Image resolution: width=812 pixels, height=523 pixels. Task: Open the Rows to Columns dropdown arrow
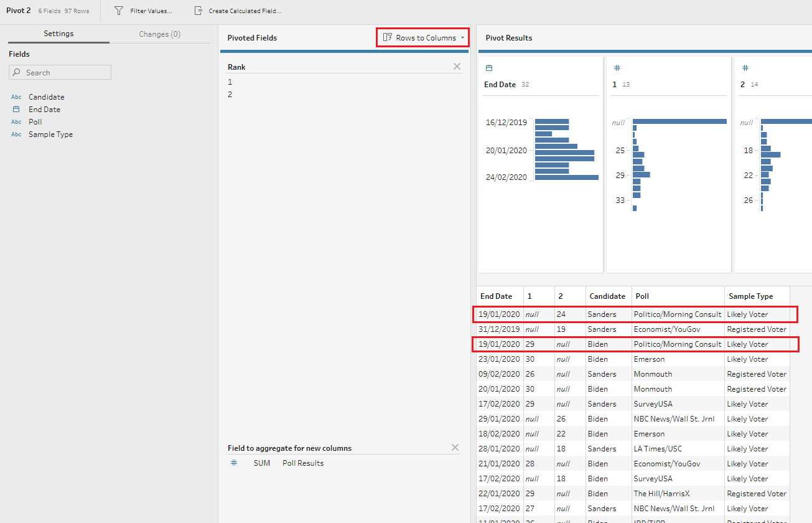click(x=462, y=38)
